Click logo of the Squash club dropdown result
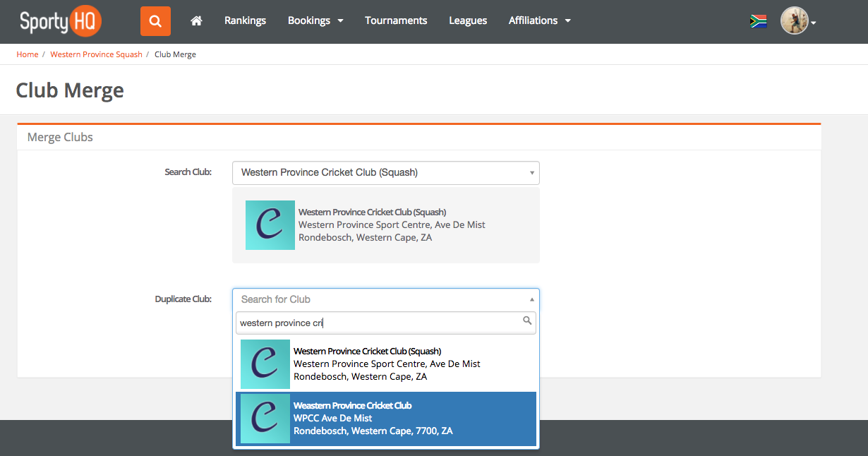This screenshot has height=456, width=868. coord(265,364)
